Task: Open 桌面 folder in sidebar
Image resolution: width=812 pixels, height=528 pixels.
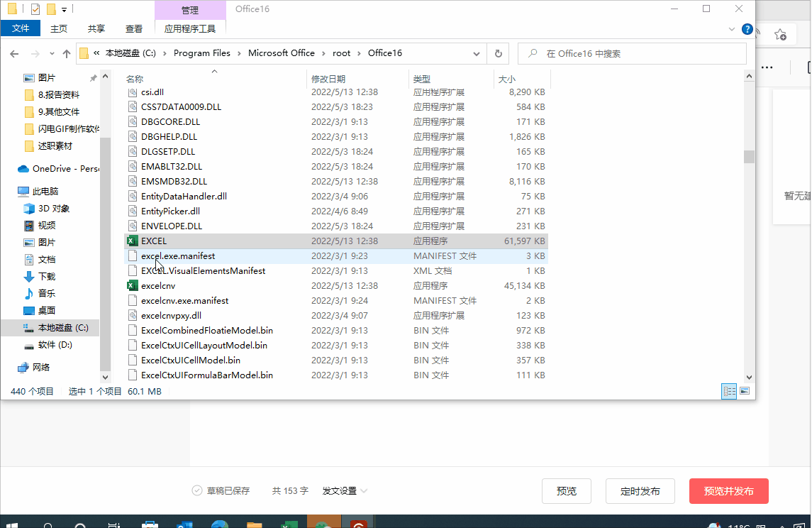Action: [x=40, y=310]
